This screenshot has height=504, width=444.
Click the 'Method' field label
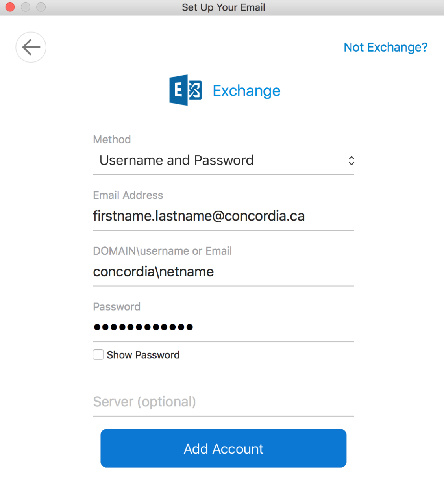click(112, 139)
